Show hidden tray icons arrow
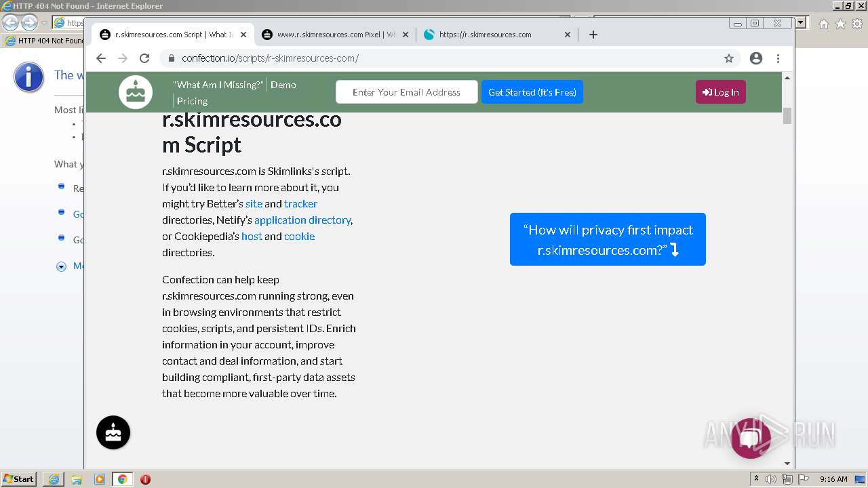This screenshot has height=488, width=868. click(757, 479)
